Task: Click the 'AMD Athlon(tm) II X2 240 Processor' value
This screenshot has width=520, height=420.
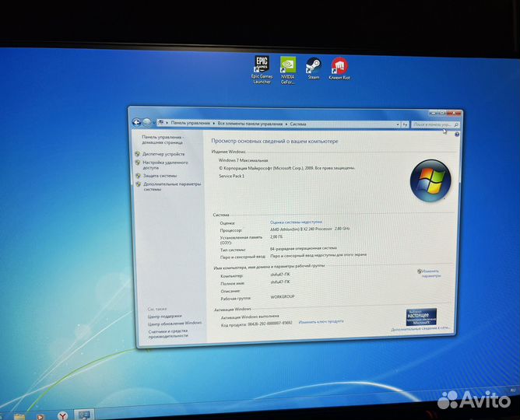Action: [x=300, y=229]
